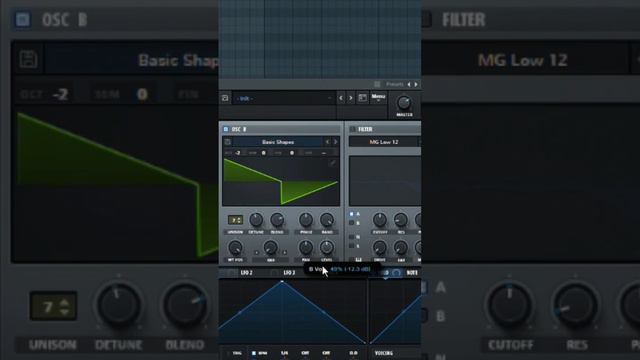
Task: Click the UNISON voice count stepper
Action: tap(235, 220)
